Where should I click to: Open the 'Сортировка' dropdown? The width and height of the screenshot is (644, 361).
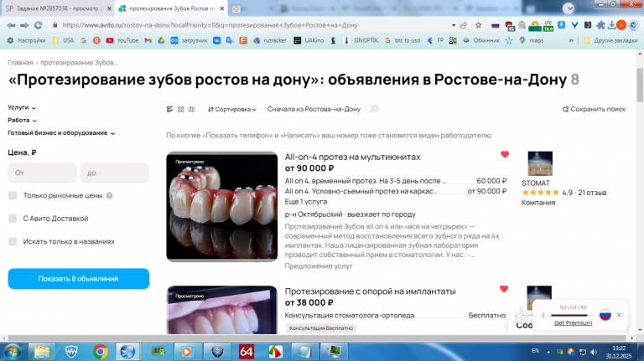tap(232, 109)
